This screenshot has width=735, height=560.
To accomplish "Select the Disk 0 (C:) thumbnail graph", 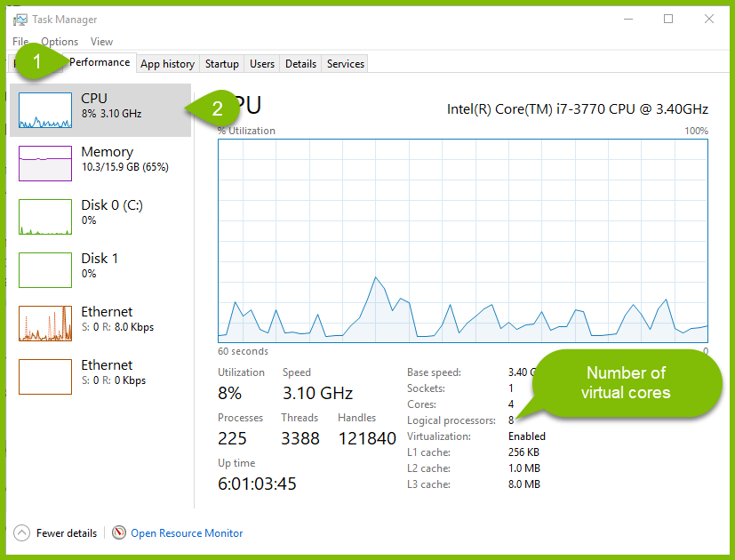I will [45, 217].
